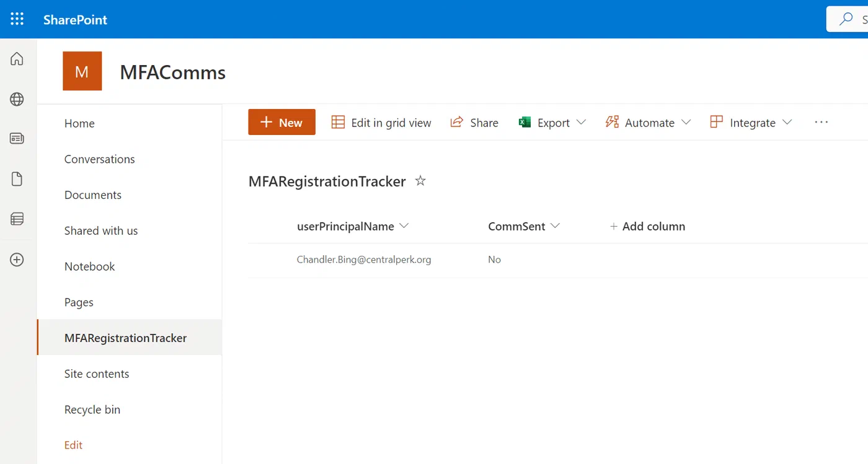This screenshot has height=464, width=868.
Task: Open the News icon in left rail
Action: tap(17, 139)
